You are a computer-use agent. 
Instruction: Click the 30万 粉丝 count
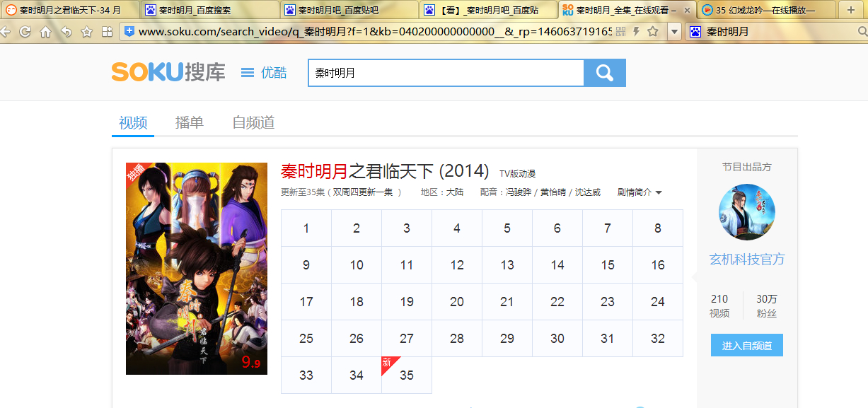(x=767, y=305)
